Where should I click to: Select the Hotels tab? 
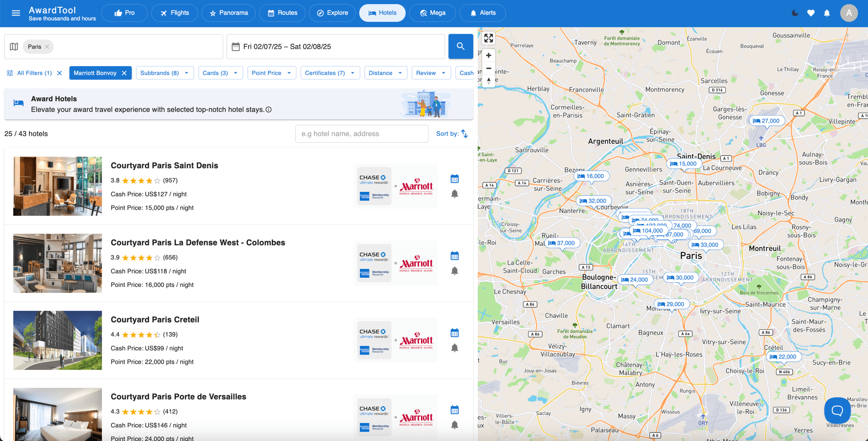382,13
